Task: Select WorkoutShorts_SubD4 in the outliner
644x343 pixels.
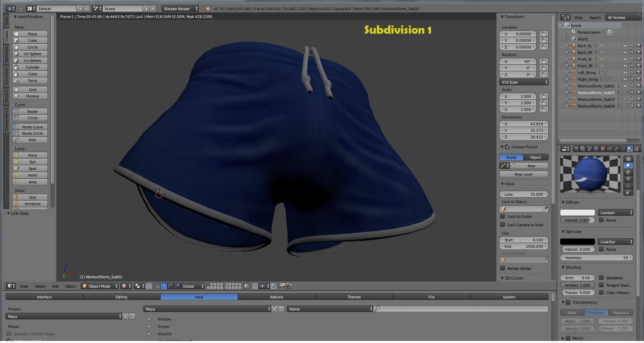Action: click(596, 106)
